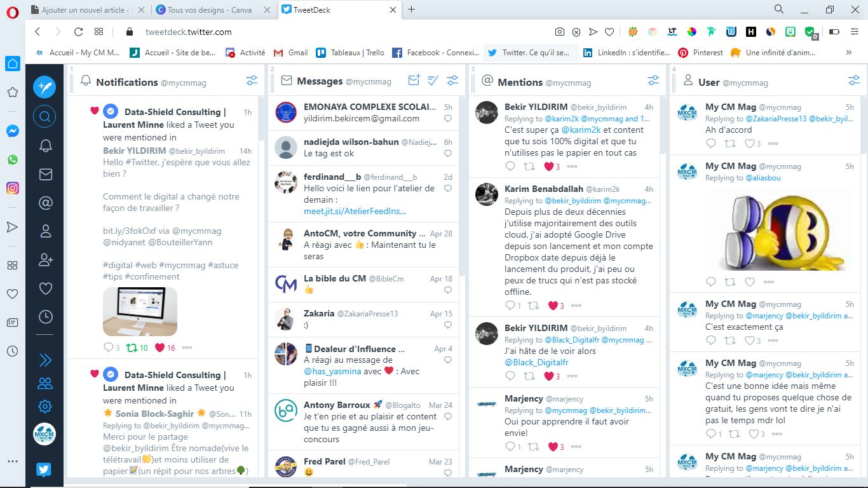Click the compose new Tweet button
The height and width of the screenshot is (488, 868).
[44, 86]
